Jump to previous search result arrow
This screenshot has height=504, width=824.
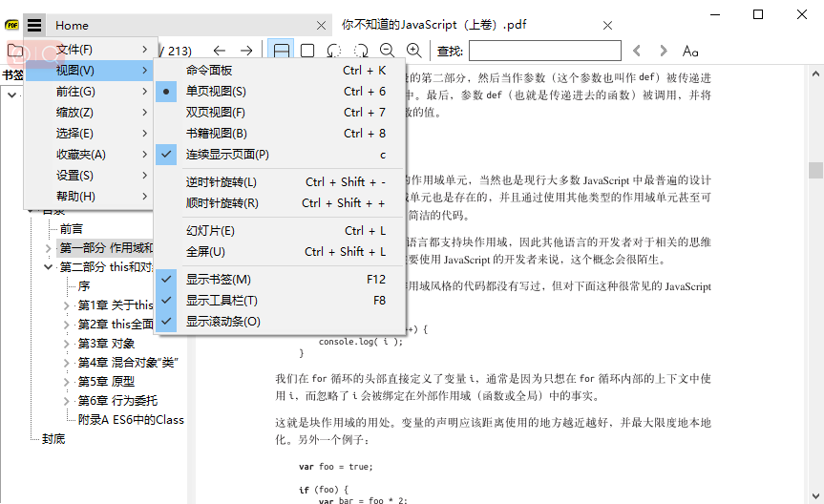(637, 51)
